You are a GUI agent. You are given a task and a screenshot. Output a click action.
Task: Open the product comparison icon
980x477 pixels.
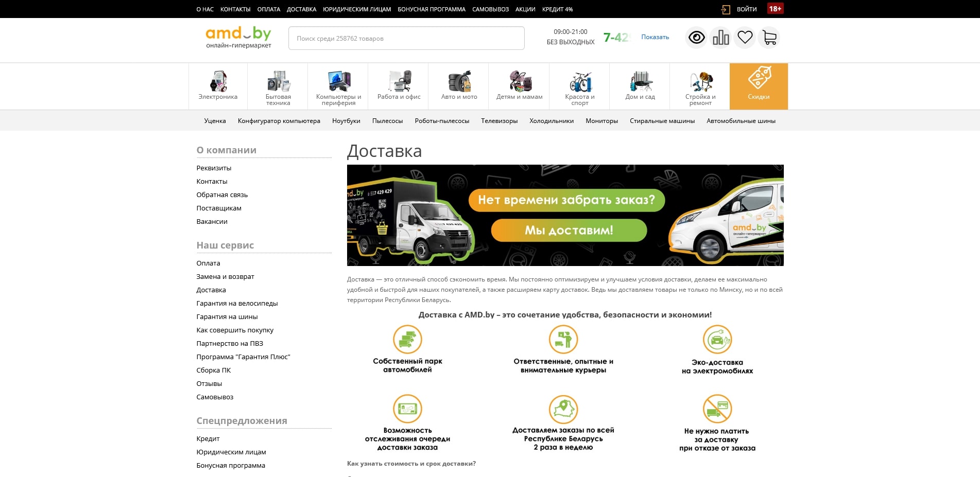pyautogui.click(x=720, y=37)
